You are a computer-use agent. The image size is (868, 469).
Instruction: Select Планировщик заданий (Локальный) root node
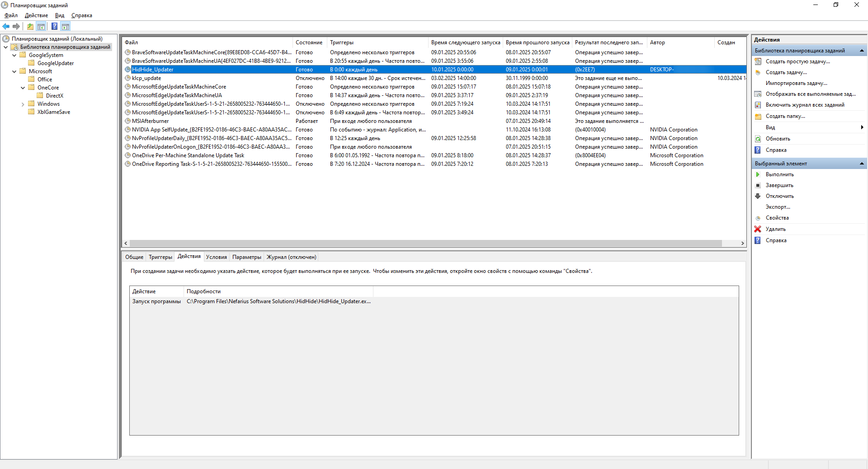pos(57,39)
